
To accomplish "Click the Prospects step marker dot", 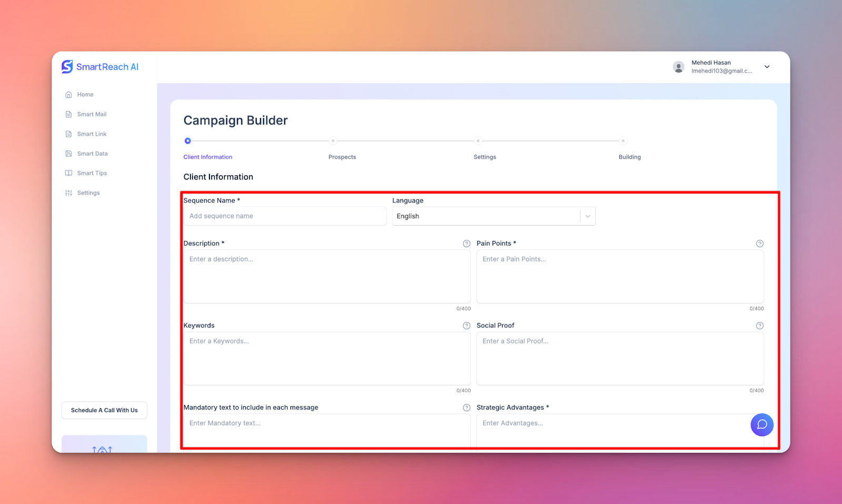I will click(333, 141).
